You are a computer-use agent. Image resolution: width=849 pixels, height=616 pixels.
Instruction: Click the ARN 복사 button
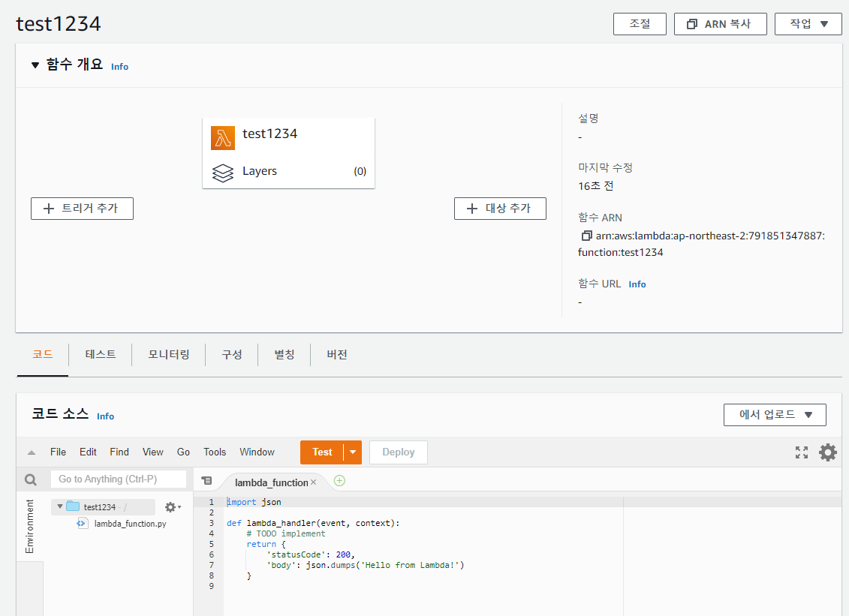(720, 24)
